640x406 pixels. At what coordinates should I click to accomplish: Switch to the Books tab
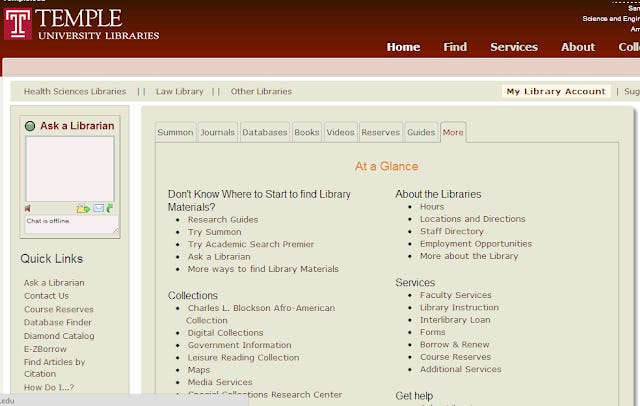pyautogui.click(x=307, y=132)
